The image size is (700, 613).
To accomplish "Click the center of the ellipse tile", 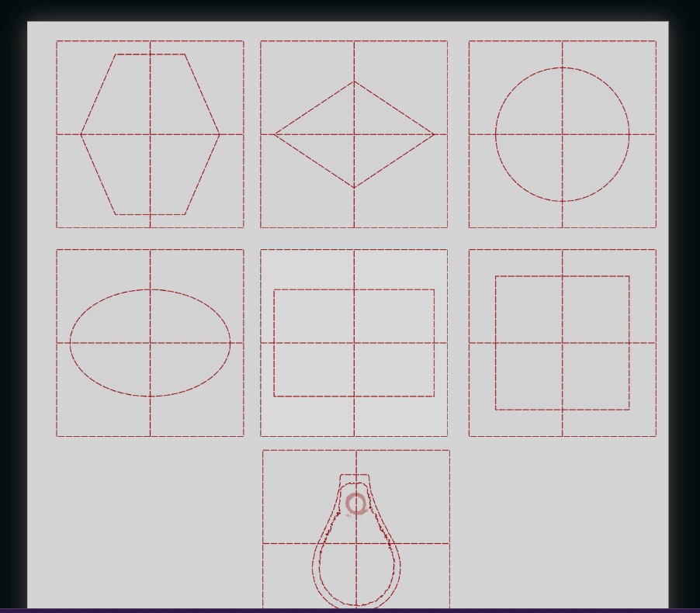I will 150,343.
